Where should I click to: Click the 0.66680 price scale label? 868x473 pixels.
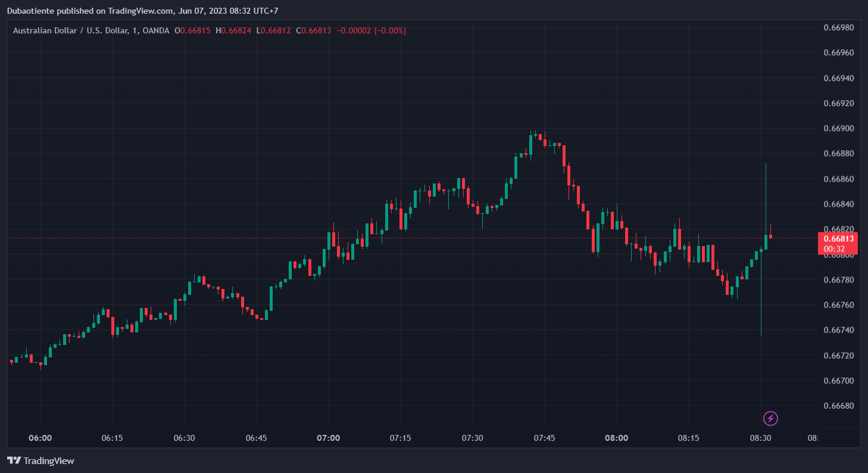click(x=838, y=406)
